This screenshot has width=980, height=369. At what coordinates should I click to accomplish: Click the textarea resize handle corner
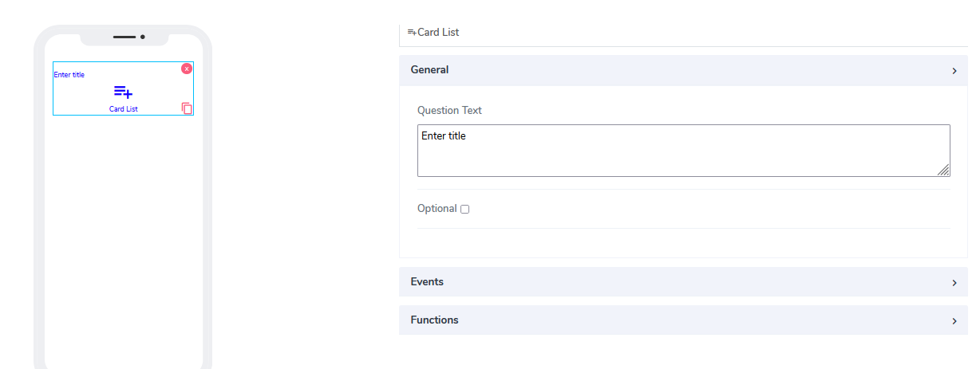tap(943, 170)
